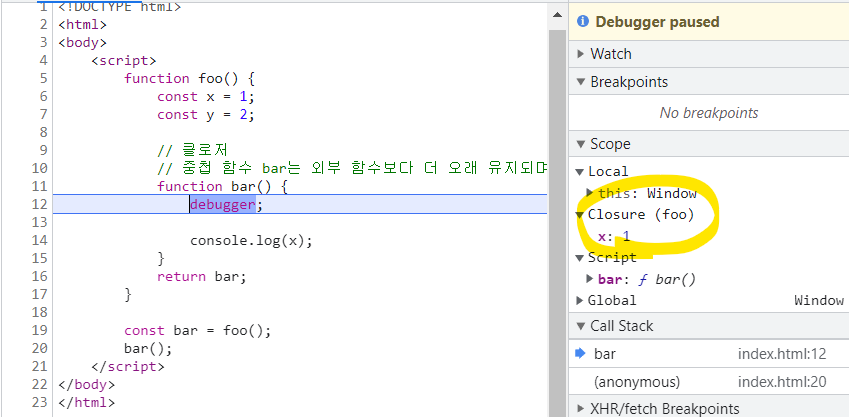Open index.html:20 source location
The width and height of the screenshot is (849, 417).
[782, 382]
